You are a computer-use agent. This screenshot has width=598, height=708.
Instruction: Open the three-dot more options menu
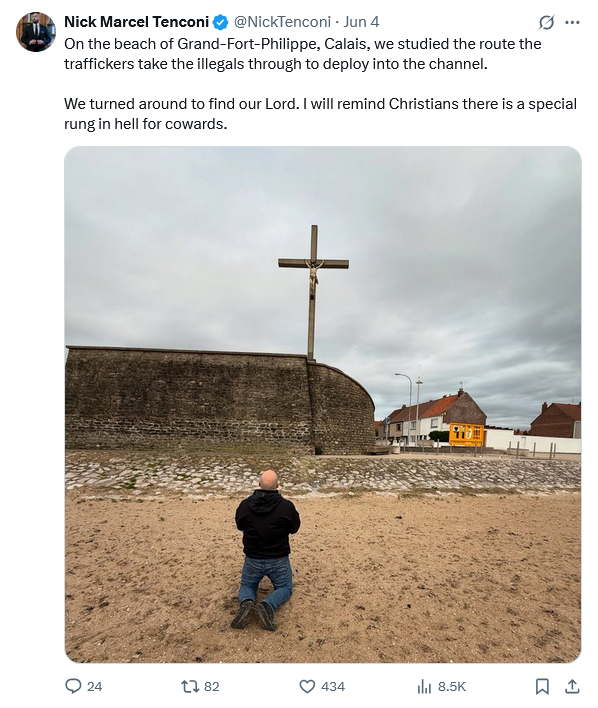(572, 22)
